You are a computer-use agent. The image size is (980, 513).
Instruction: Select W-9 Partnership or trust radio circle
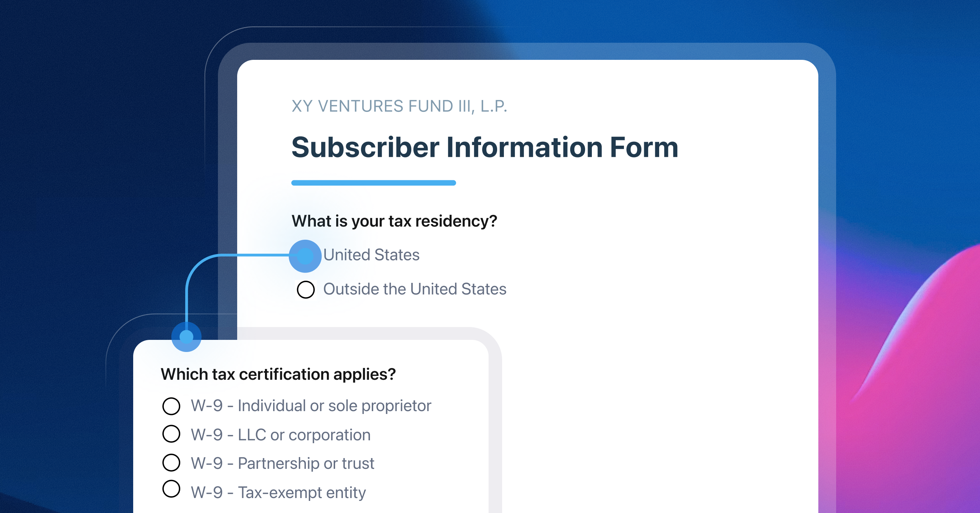pyautogui.click(x=171, y=463)
